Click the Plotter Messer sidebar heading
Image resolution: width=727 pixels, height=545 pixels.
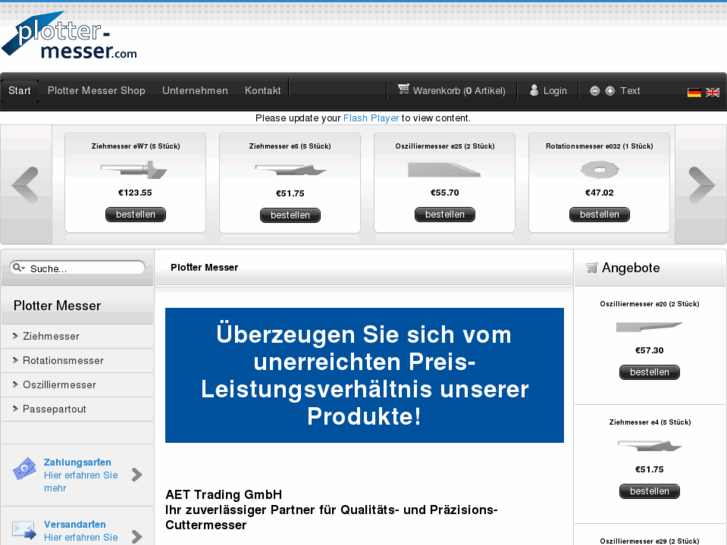click(x=57, y=306)
